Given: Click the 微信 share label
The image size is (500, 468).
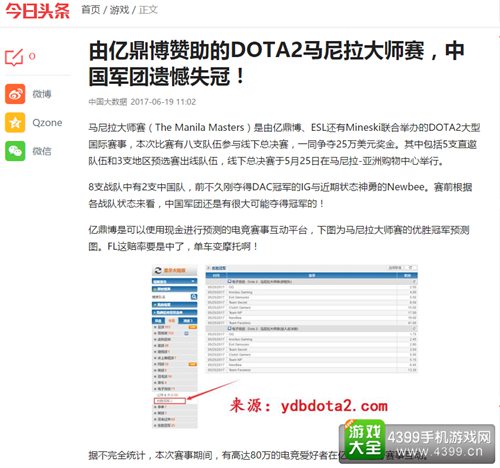Looking at the screenshot, I should point(42,151).
